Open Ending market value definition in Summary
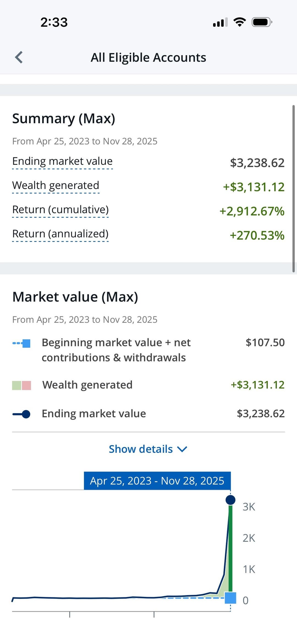Image resolution: width=297 pixels, height=644 pixels. pos(62,161)
